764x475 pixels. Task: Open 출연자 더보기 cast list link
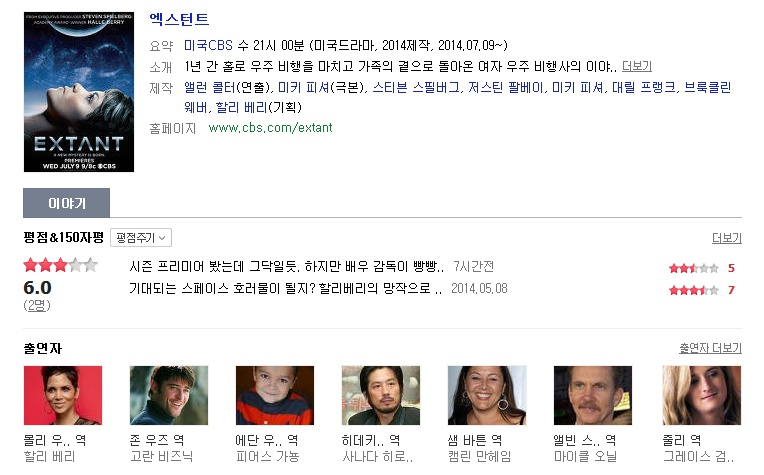pos(710,348)
